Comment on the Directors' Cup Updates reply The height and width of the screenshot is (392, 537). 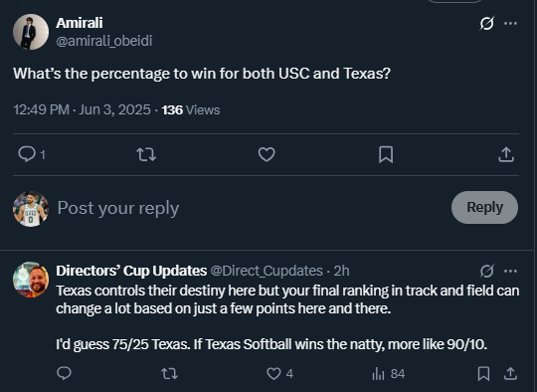coord(64,373)
